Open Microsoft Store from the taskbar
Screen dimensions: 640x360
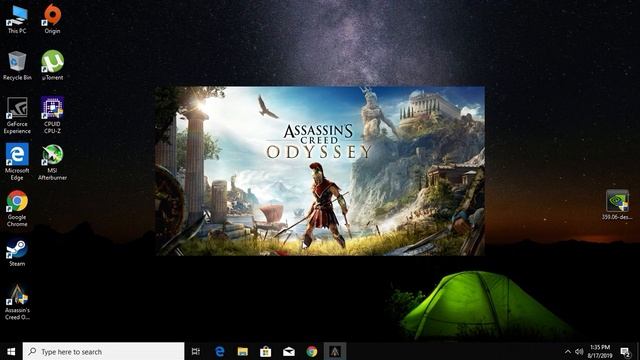(266, 351)
